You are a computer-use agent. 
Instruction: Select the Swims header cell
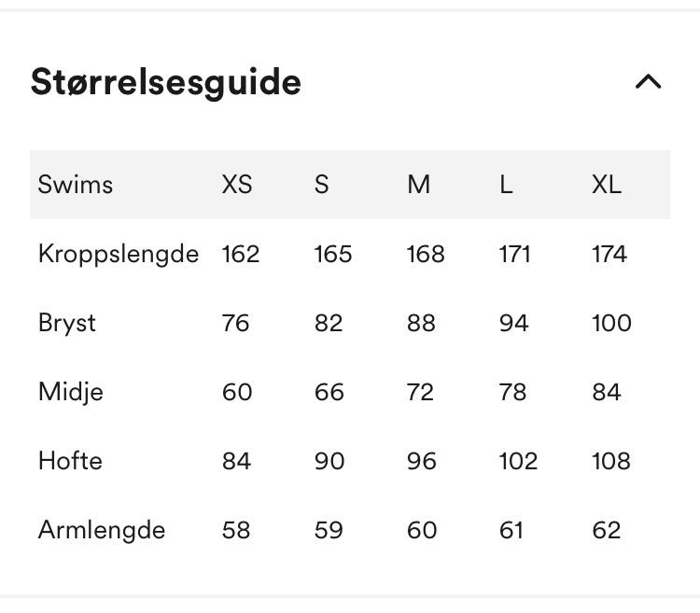pos(76,185)
